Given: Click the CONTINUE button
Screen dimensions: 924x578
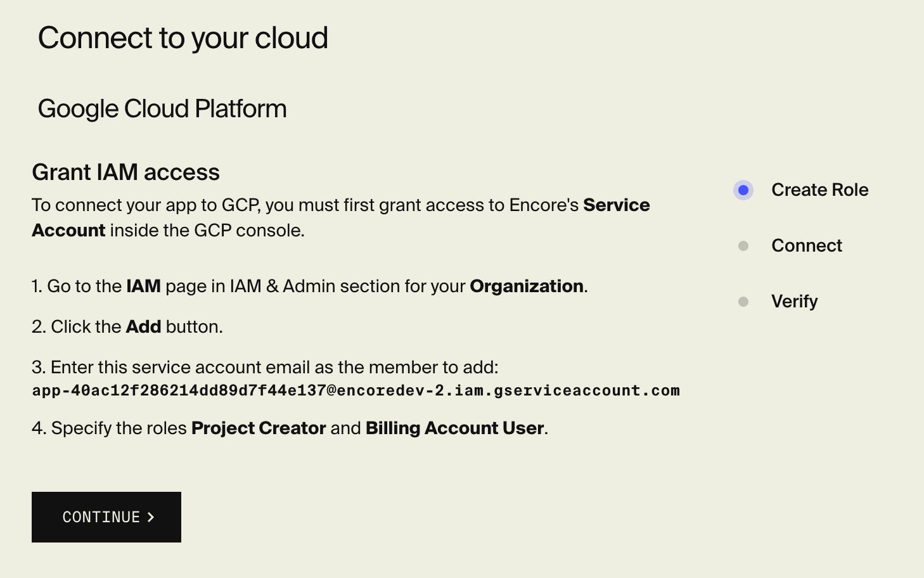Looking at the screenshot, I should tap(106, 517).
